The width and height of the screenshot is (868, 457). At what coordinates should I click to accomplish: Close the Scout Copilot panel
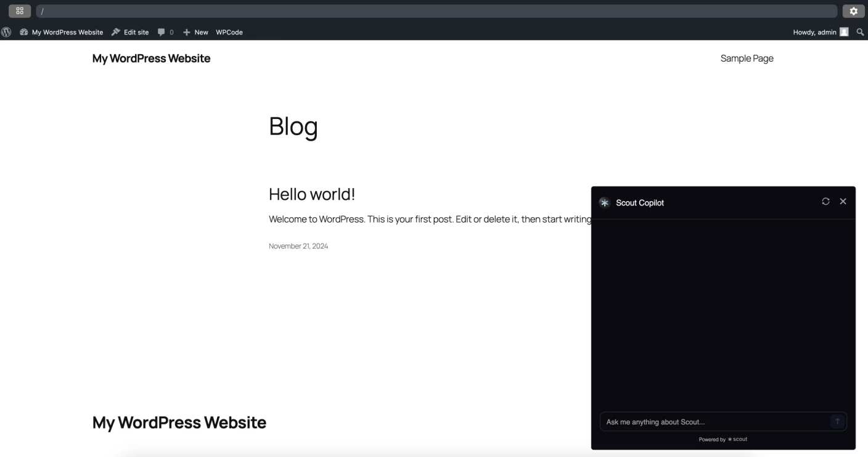[x=843, y=202]
